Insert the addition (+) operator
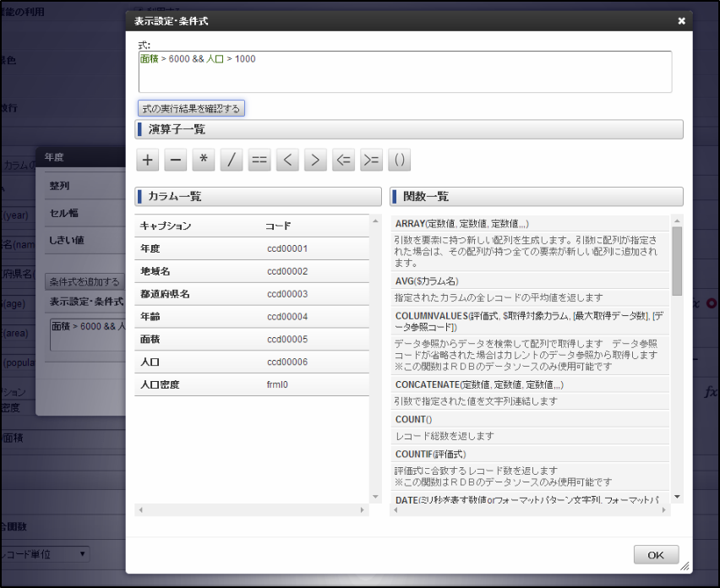Viewport: 720px width, 588px height. [x=147, y=160]
